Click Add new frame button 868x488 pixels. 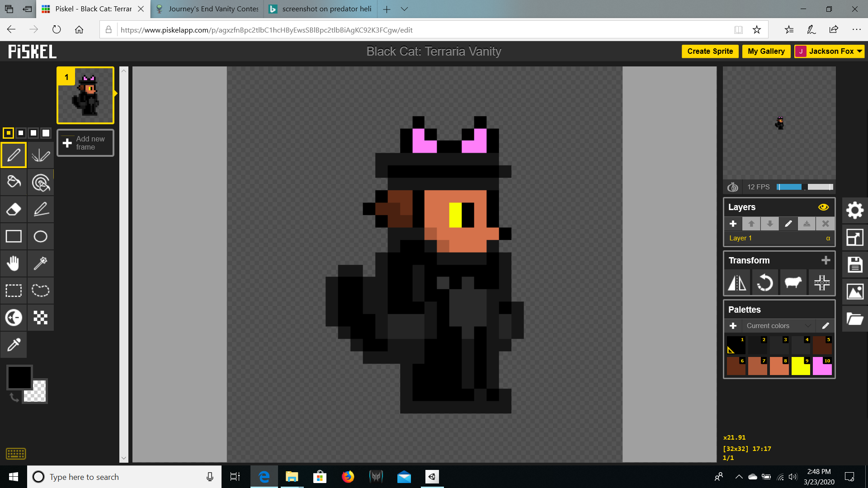85,143
